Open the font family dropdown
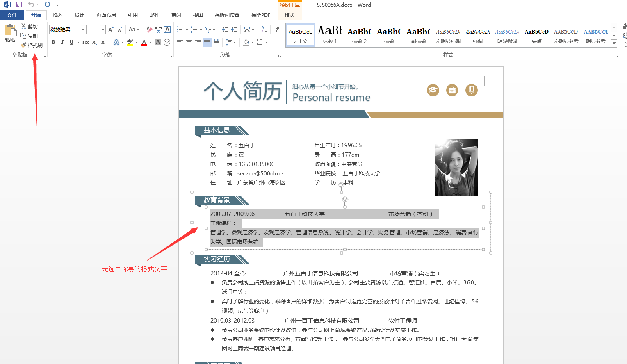627x364 pixels. pos(83,29)
